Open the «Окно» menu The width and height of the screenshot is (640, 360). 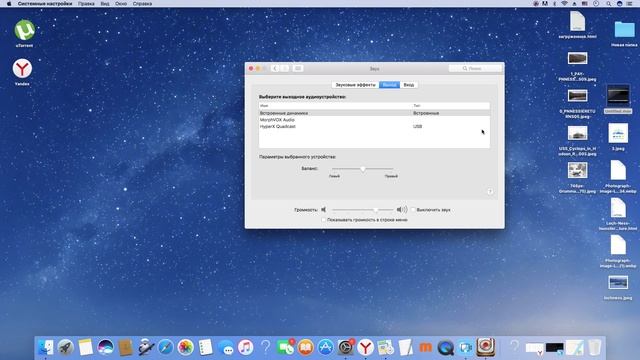[x=121, y=3]
